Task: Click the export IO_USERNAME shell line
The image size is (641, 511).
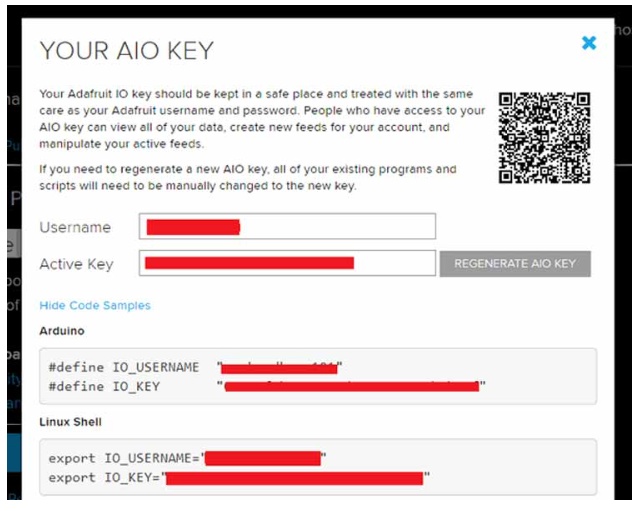Action: (x=124, y=459)
